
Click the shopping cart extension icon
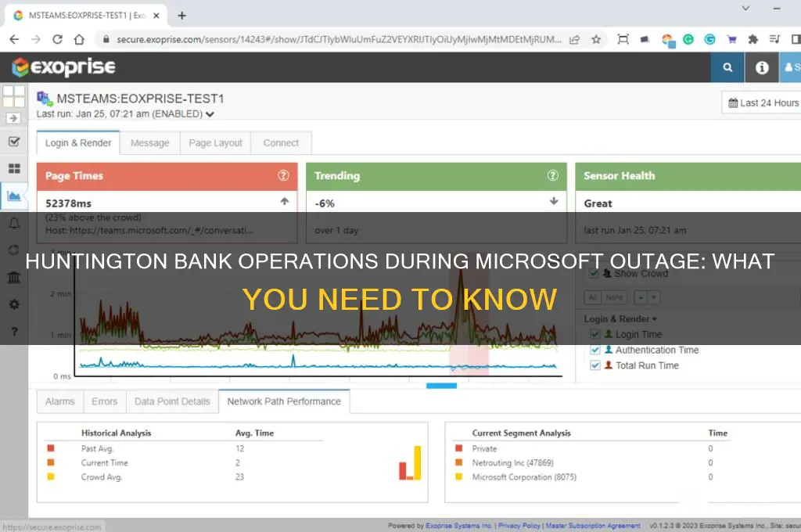[731, 39]
